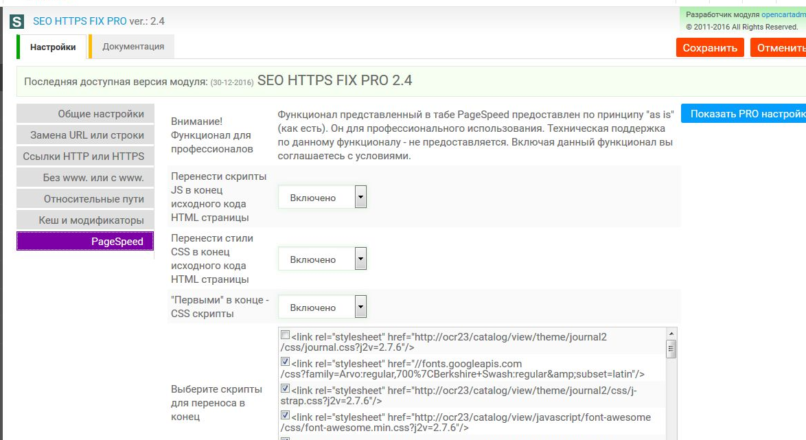
Task: Select Относительные пути in the sidebar
Action: click(85, 199)
